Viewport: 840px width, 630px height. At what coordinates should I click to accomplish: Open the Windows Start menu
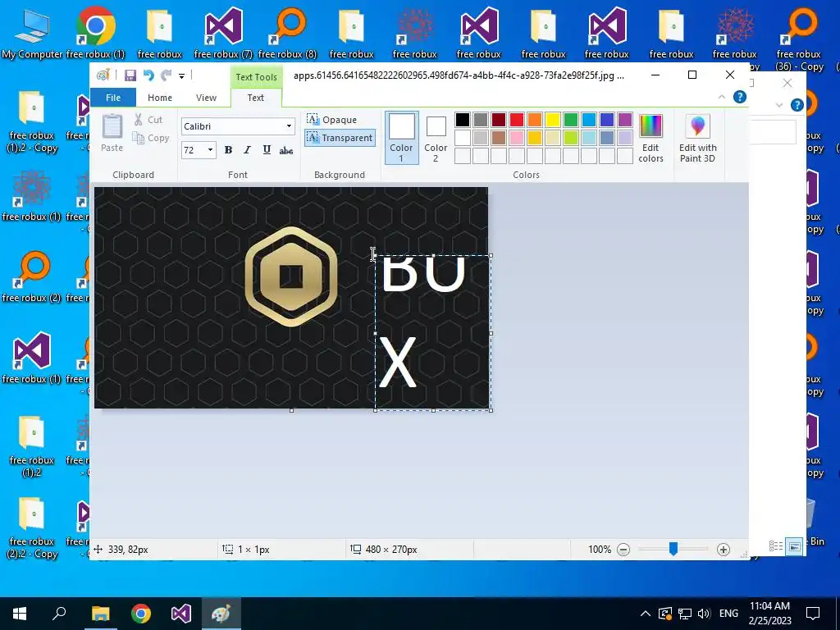pyautogui.click(x=20, y=614)
